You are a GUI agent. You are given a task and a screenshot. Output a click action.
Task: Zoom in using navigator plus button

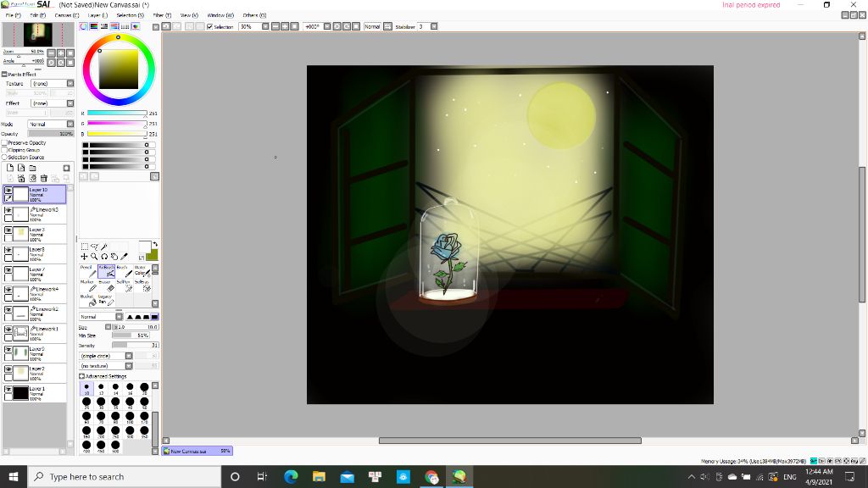61,53
